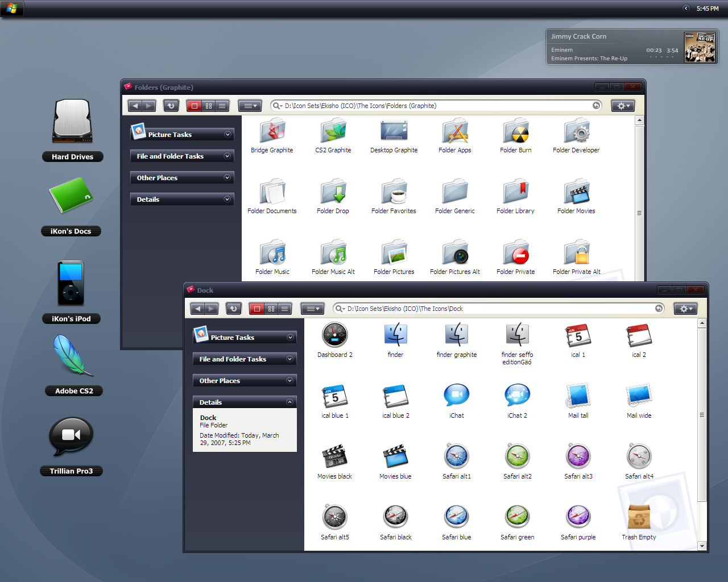
Task: Click the Folders (Graphite) address path field
Action: coord(436,106)
